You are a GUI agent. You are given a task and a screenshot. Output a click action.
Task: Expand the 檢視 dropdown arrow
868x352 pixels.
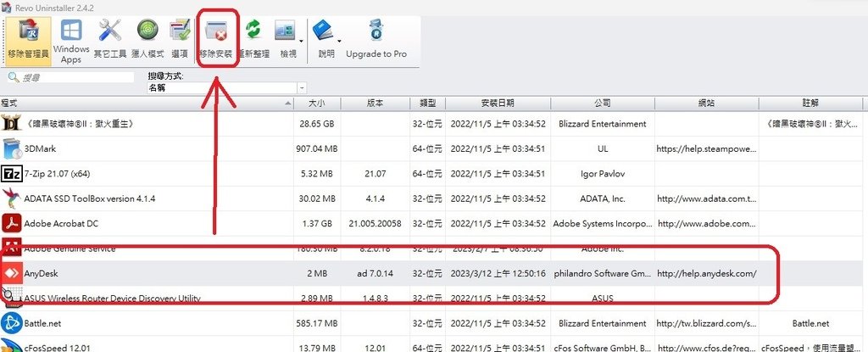pos(302,41)
